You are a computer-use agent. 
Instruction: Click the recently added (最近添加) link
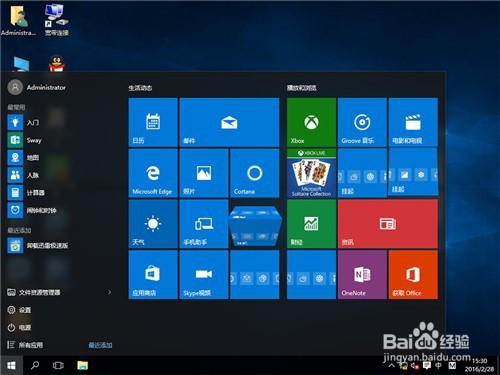click(x=100, y=345)
